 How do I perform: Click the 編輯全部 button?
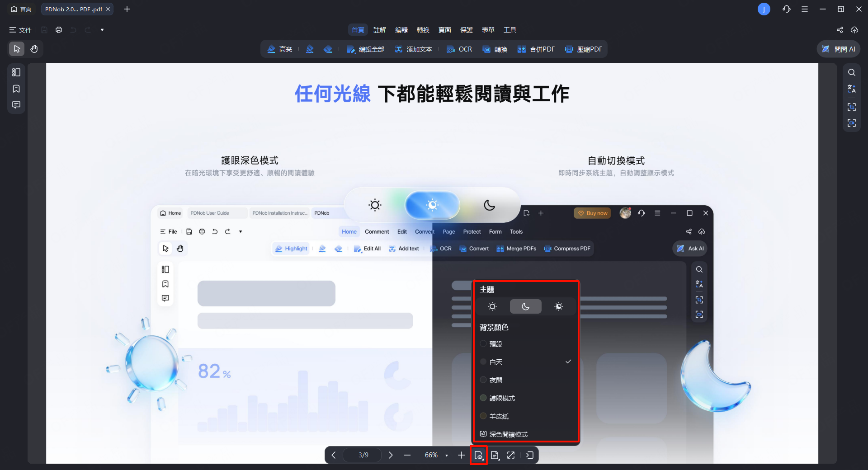365,49
